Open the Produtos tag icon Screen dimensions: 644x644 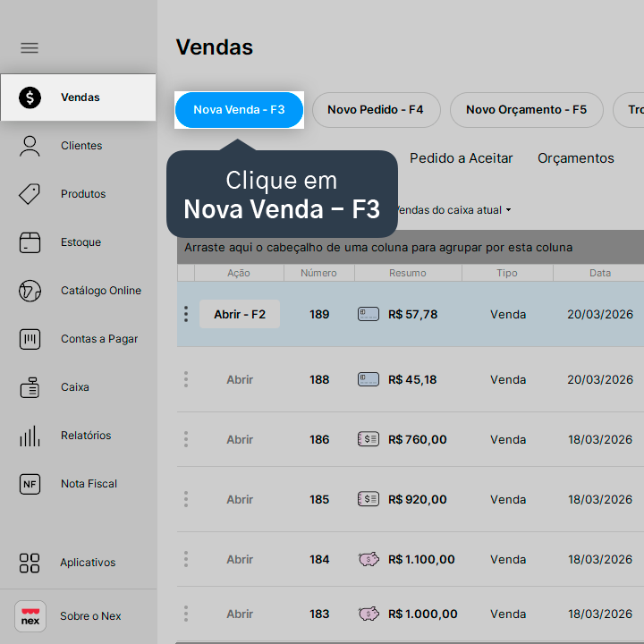tap(30, 194)
